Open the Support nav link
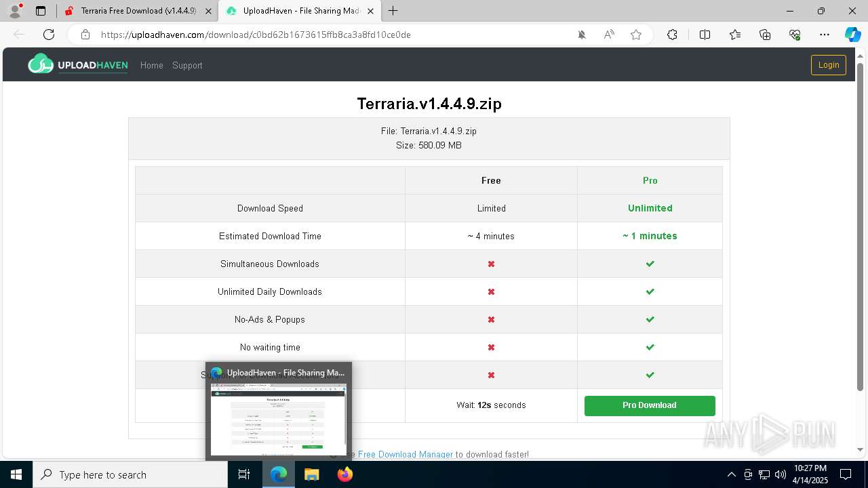 point(187,65)
